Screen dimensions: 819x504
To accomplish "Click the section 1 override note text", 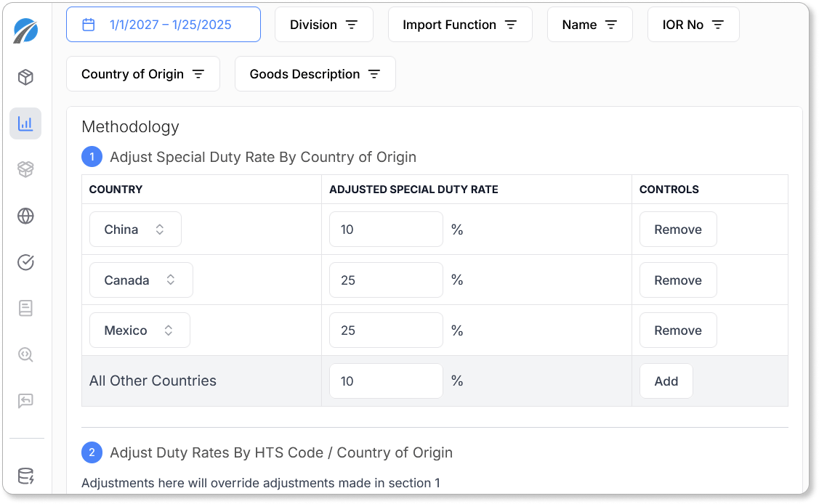I will 261,483.
